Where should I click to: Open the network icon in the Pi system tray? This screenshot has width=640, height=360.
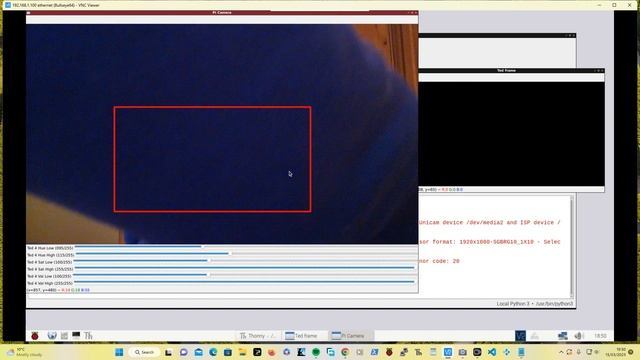click(x=563, y=336)
